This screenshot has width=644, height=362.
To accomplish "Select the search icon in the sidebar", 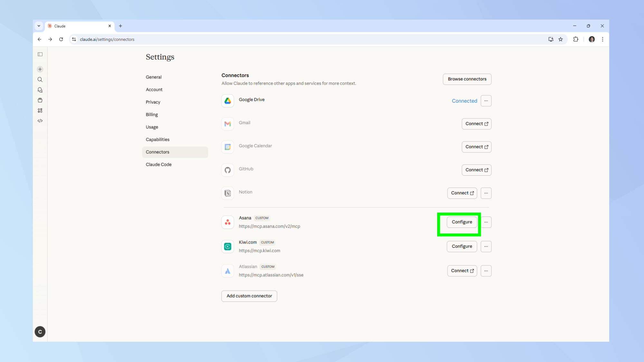I will click(x=40, y=79).
